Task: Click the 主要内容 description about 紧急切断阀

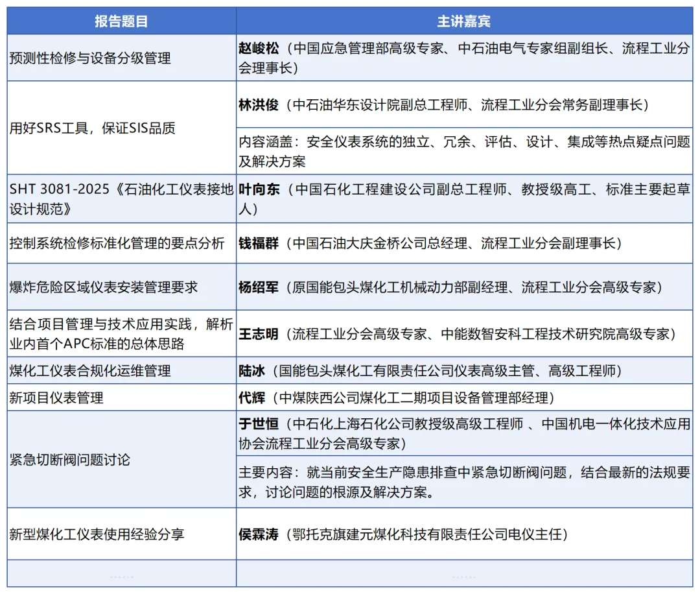Action: click(x=464, y=482)
